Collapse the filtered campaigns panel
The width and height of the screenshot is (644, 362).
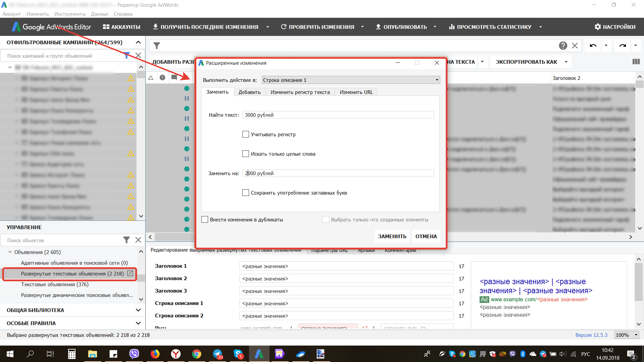138,42
